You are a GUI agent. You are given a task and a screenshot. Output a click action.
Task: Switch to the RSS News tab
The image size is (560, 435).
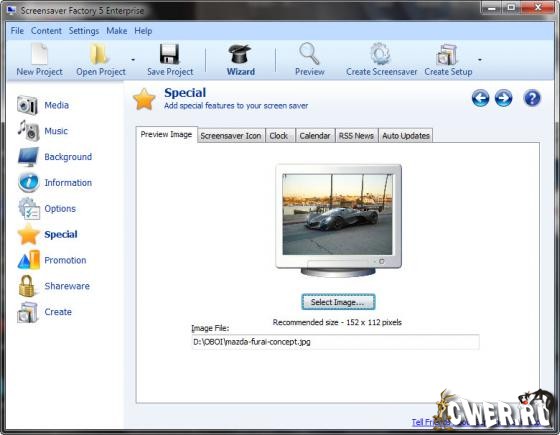click(x=356, y=136)
